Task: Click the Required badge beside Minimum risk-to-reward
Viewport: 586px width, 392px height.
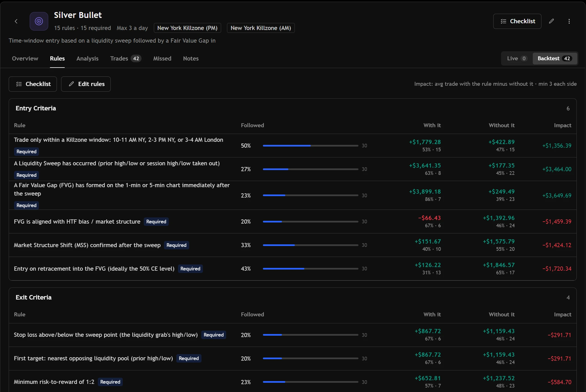Action: 110,382
